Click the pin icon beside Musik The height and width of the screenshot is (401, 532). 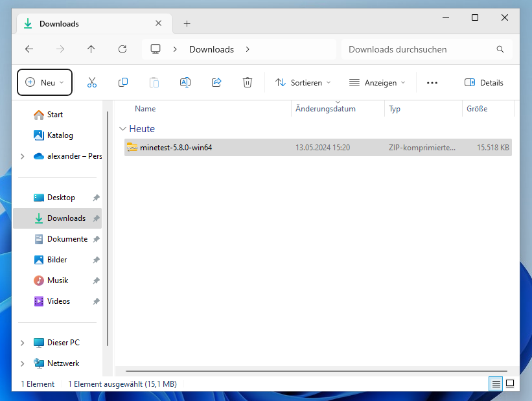click(97, 281)
